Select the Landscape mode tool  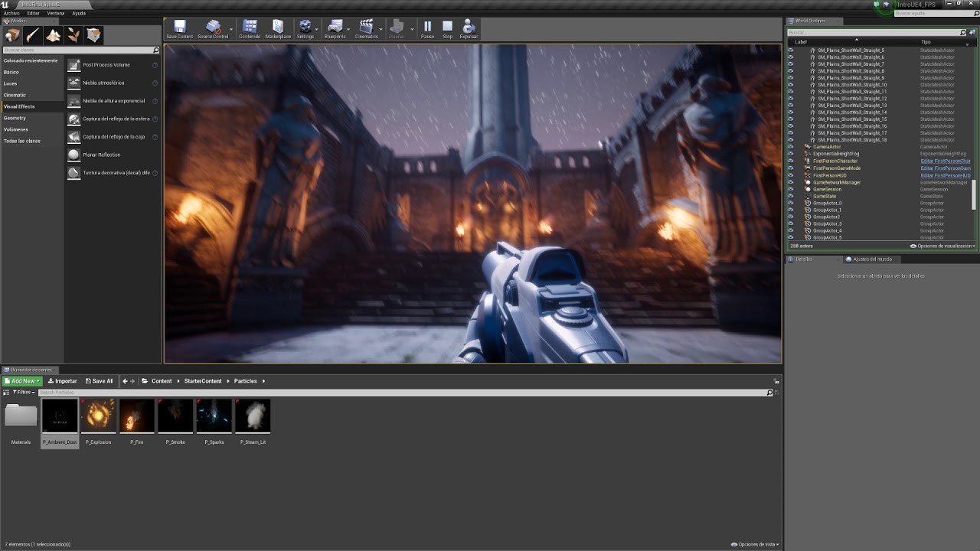click(x=54, y=34)
